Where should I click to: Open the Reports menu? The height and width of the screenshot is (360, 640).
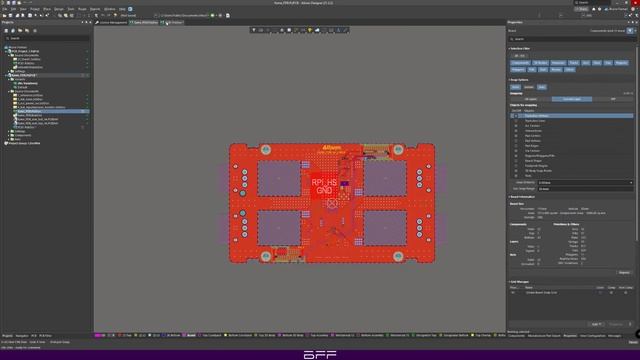(95, 9)
